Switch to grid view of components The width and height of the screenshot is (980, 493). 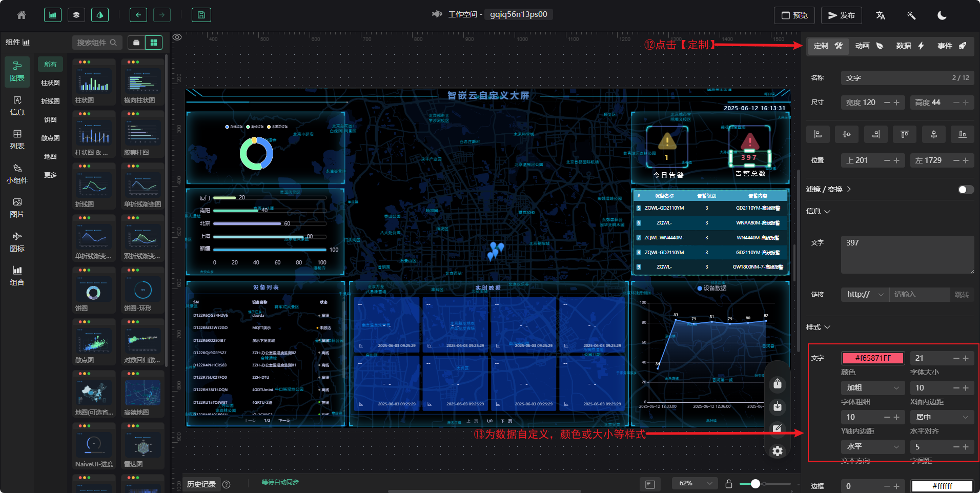point(153,43)
